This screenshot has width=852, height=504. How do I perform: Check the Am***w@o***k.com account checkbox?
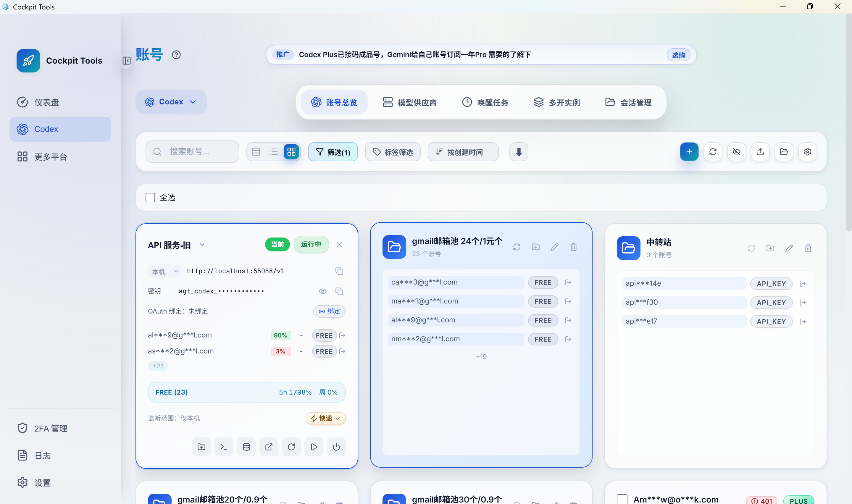622,499
